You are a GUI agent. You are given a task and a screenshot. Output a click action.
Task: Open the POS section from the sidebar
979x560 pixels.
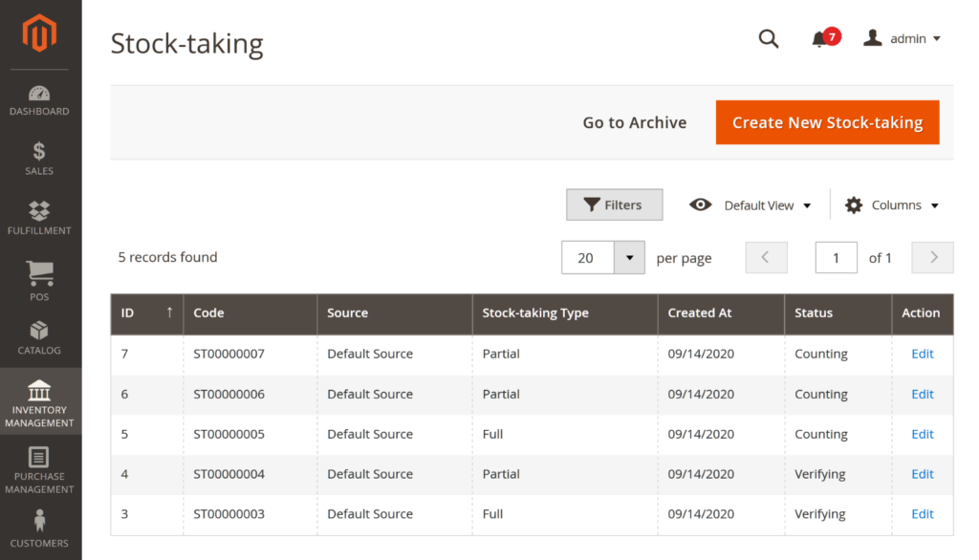coord(39,282)
